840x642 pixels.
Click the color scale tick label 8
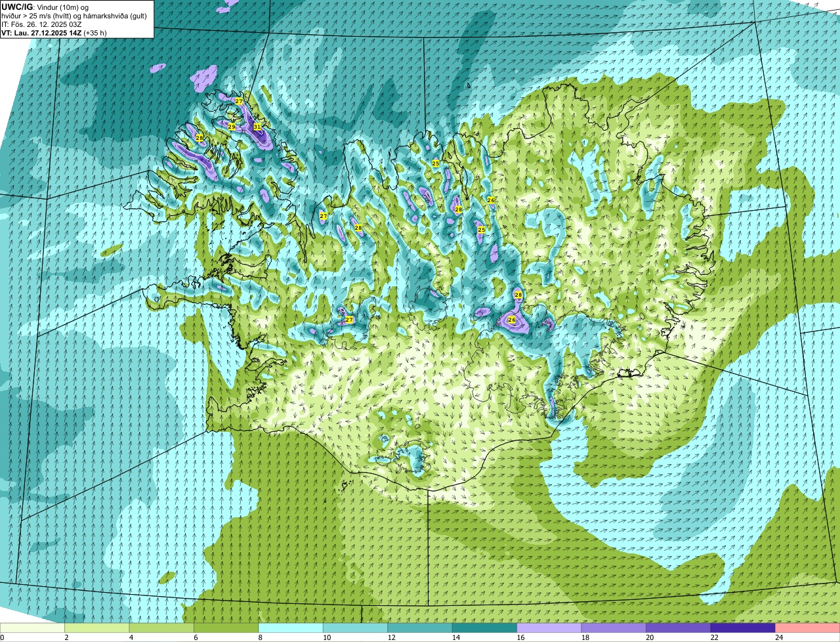259,637
